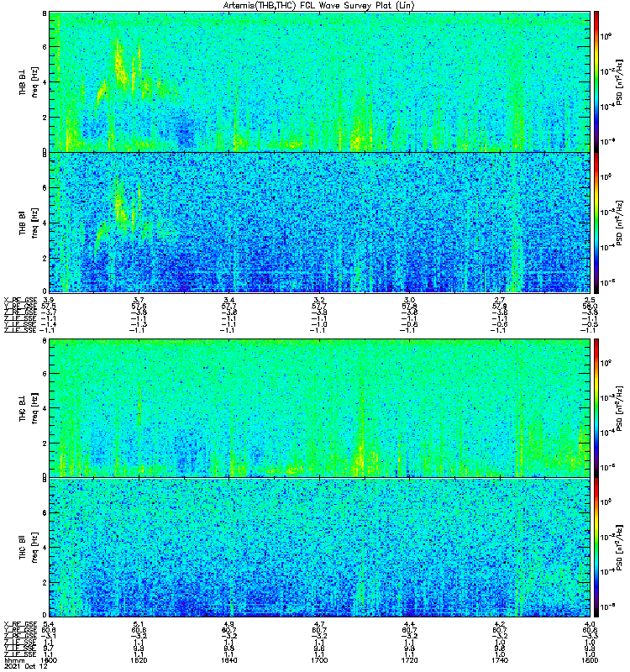The width and height of the screenshot is (630, 672).
Task: Click the plot title 'Artemis(THB,THC) FGL Wave Survey Plot (Lin)'
Action: click(319, 6)
